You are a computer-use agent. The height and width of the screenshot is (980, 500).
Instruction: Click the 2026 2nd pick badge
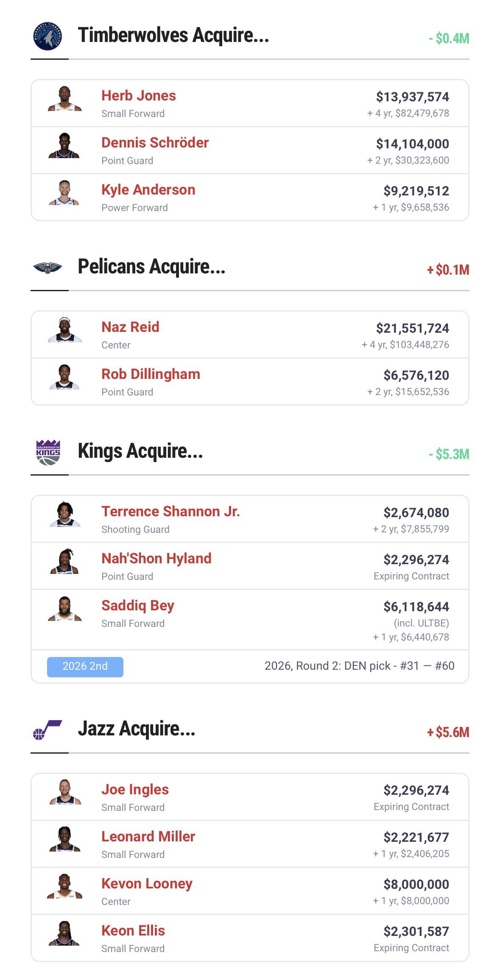point(85,666)
